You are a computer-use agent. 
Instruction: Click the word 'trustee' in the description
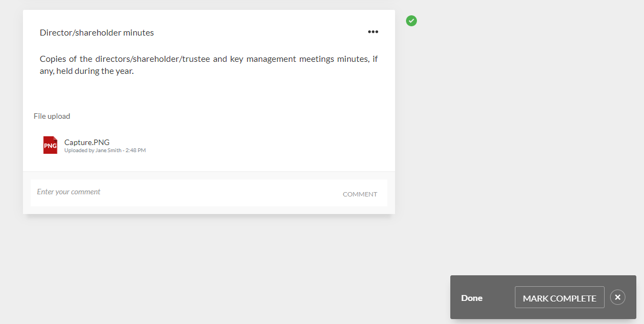[x=195, y=59]
